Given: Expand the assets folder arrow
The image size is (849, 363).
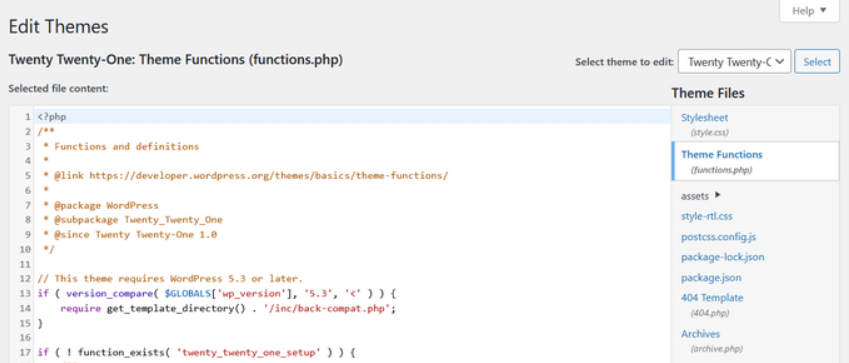Looking at the screenshot, I should tap(718, 195).
